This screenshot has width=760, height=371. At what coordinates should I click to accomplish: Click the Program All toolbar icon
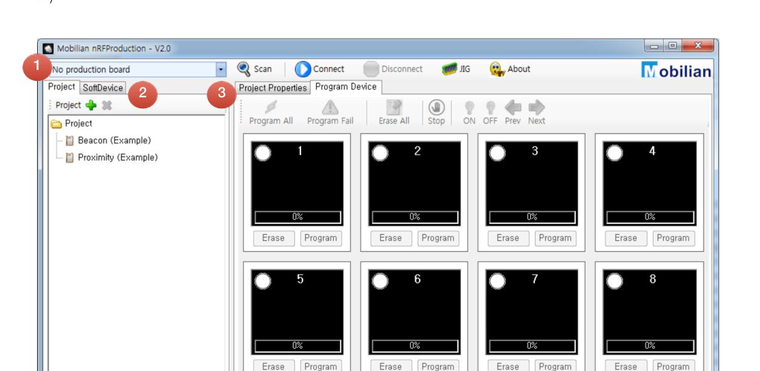point(271,107)
